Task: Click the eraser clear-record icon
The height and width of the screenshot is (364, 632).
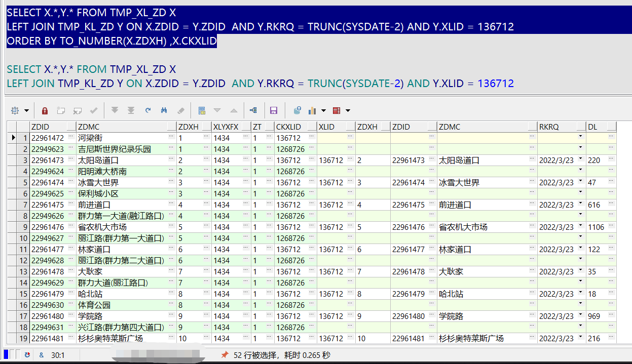Action: tap(180, 110)
